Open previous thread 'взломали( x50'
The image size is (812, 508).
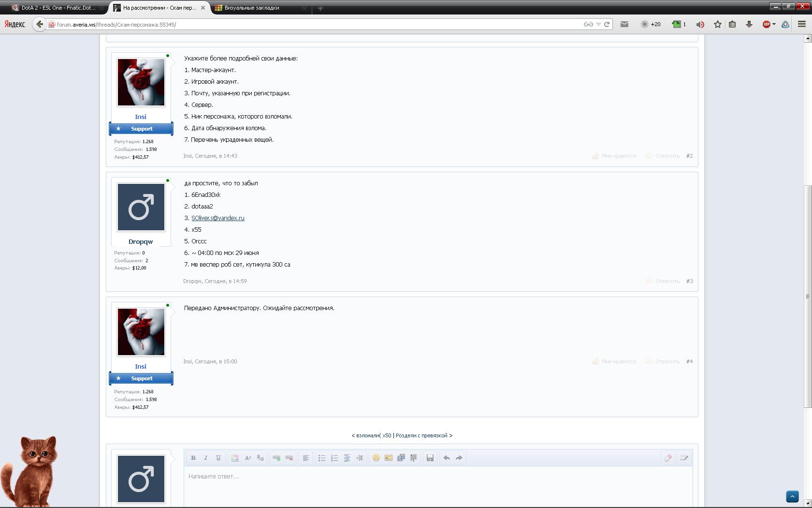point(374,435)
